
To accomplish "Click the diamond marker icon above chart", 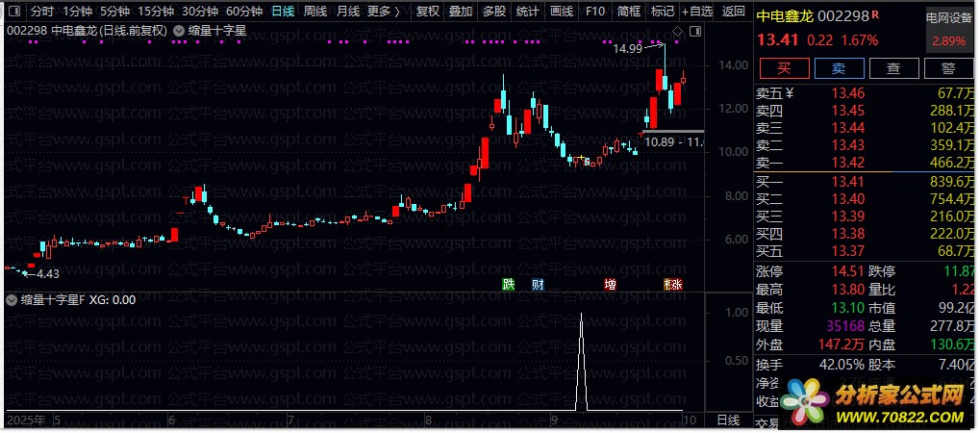I will tap(678, 31).
